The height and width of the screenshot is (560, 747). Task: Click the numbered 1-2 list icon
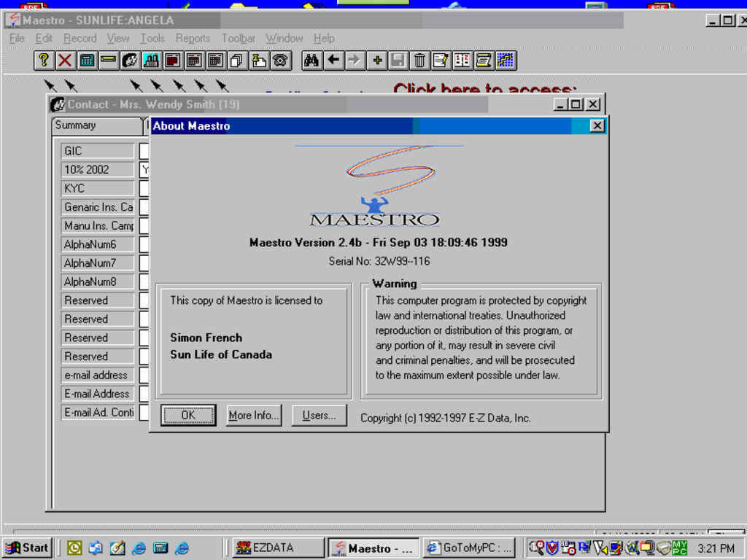pos(462,61)
